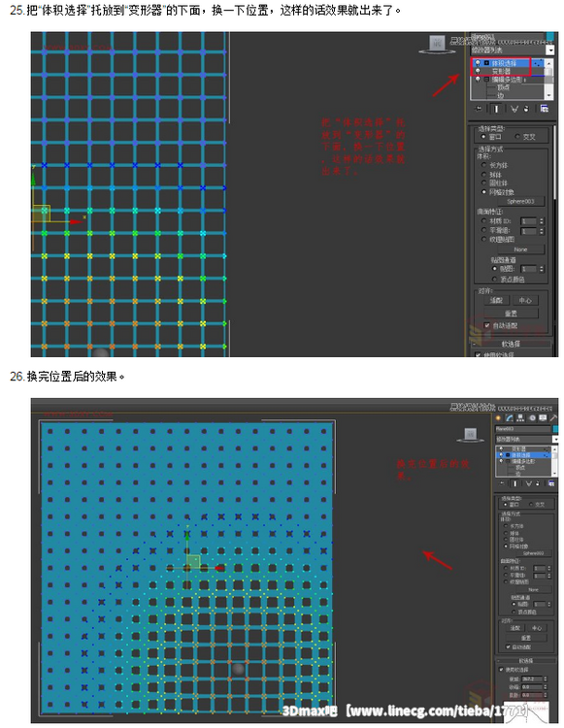
Task: Click the ViewCube in step 25 viewport
Action: (437, 44)
